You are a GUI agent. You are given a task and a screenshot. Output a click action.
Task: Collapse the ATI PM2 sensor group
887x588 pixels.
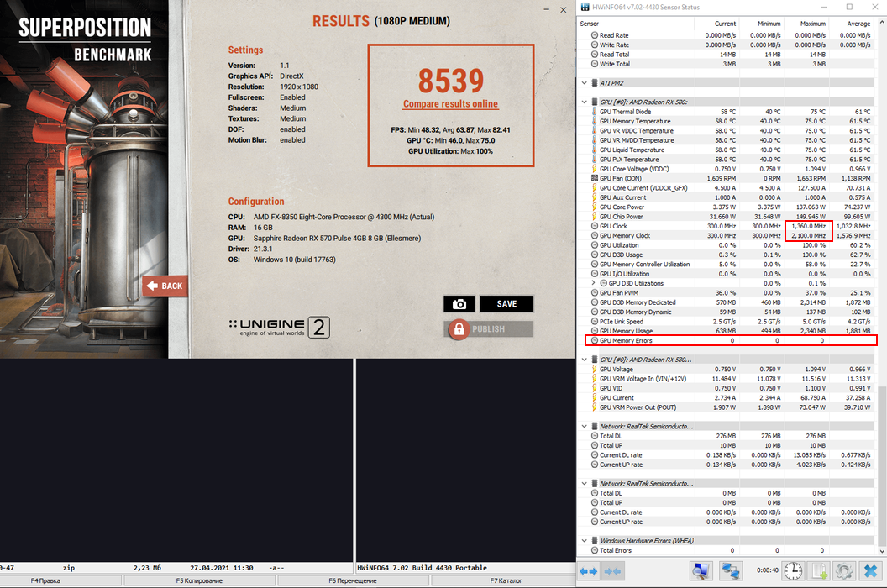585,82
